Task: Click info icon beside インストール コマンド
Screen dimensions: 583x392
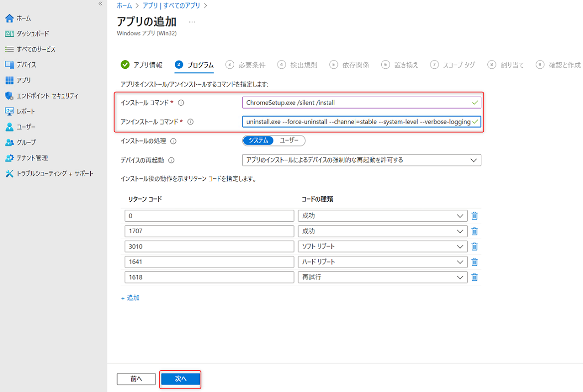Action: coord(181,103)
